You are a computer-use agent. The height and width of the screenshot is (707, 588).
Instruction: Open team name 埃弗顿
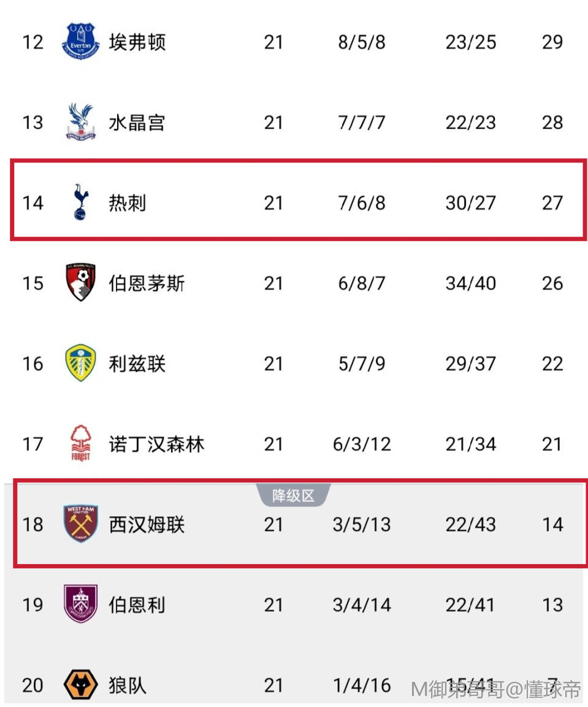pos(137,42)
